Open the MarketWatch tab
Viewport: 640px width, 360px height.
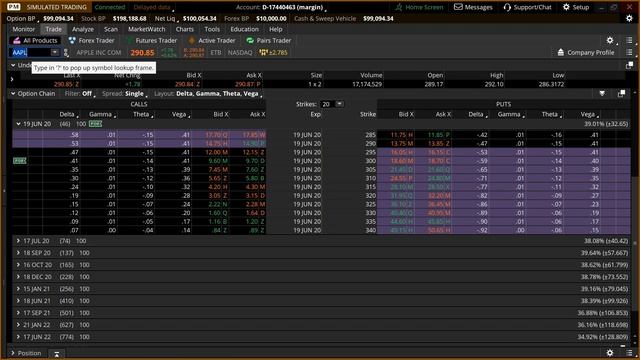point(147,29)
